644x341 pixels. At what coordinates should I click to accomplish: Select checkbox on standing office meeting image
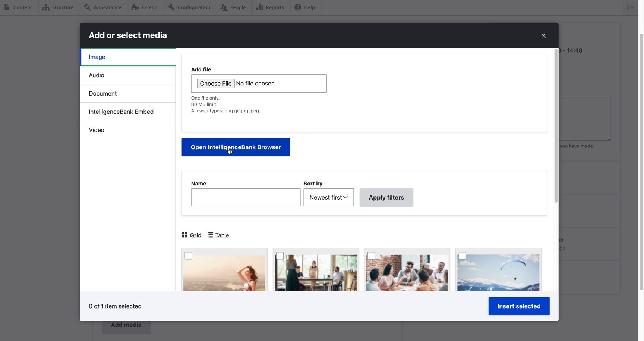point(280,256)
